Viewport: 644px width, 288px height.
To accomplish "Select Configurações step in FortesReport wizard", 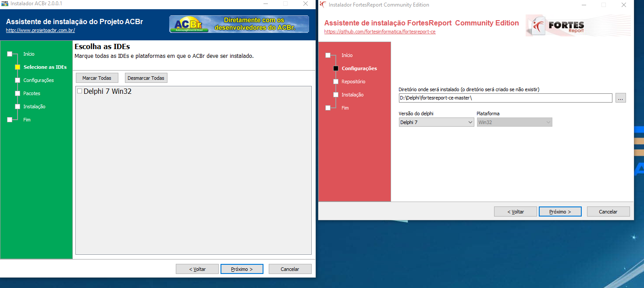I will [x=359, y=68].
